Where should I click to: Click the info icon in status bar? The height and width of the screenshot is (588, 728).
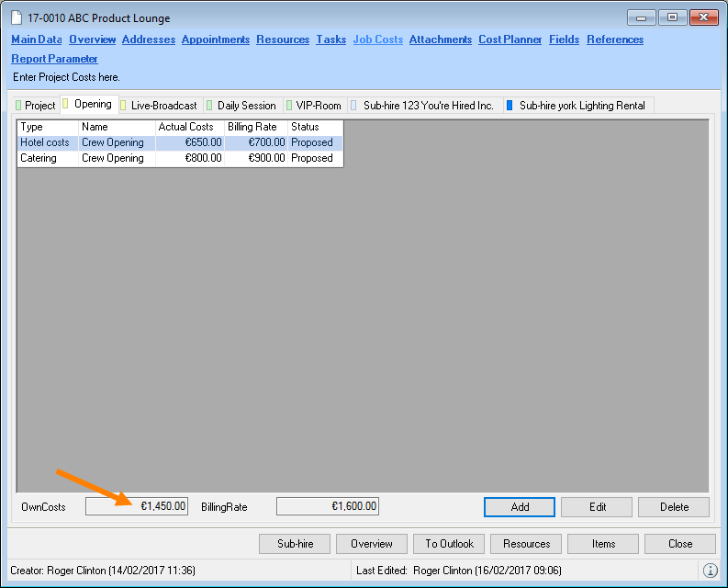click(x=710, y=571)
